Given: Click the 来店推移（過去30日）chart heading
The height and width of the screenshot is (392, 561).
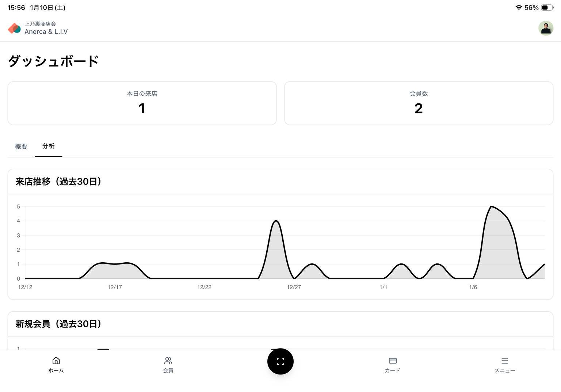Looking at the screenshot, I should click(x=58, y=182).
